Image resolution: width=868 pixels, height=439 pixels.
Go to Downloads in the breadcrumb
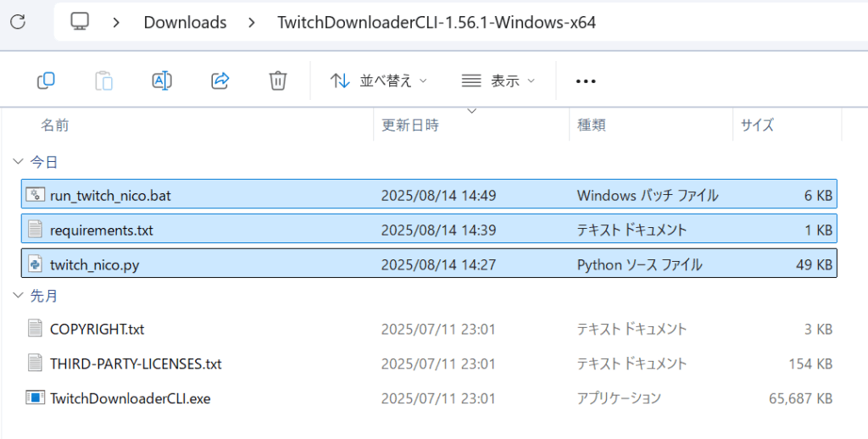point(185,22)
